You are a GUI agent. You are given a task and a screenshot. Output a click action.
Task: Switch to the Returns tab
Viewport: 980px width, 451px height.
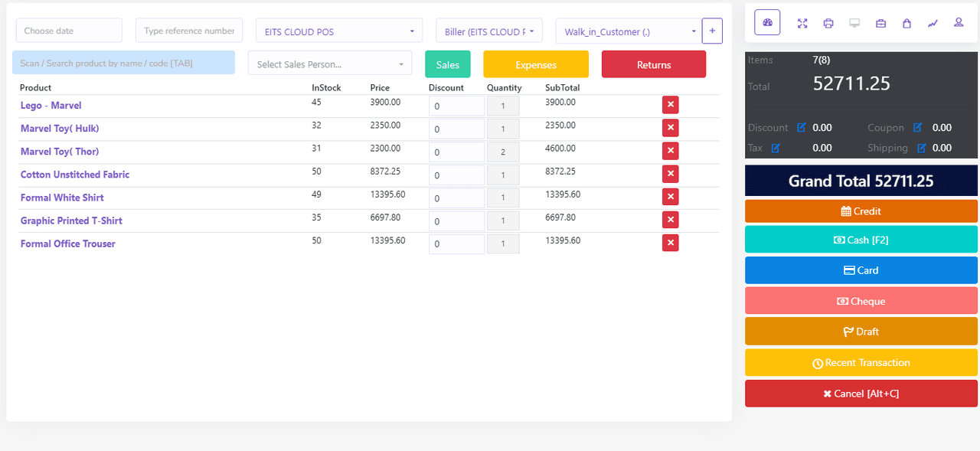pos(654,64)
